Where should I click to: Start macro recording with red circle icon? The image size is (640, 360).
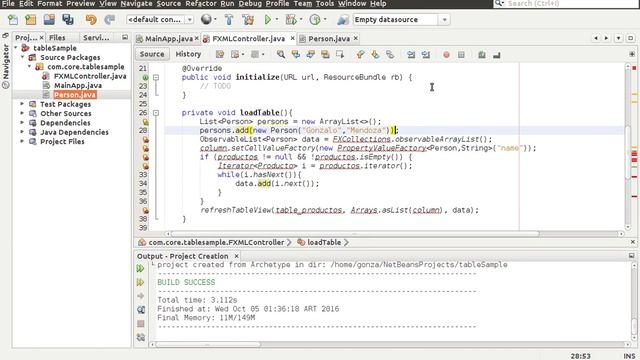446,55
